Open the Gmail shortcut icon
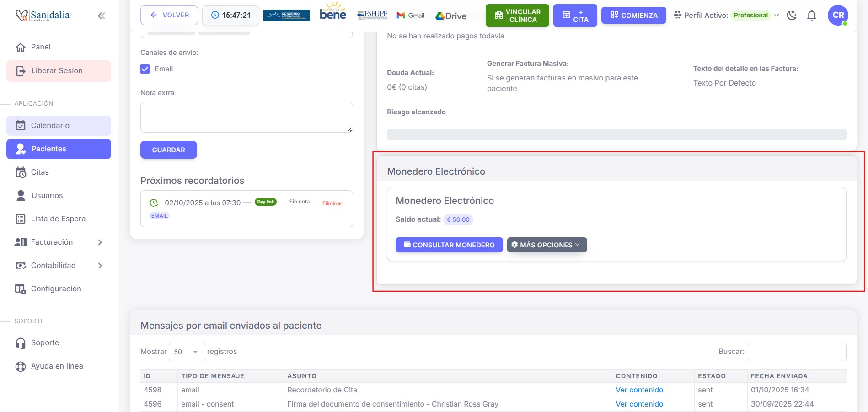 coord(410,16)
